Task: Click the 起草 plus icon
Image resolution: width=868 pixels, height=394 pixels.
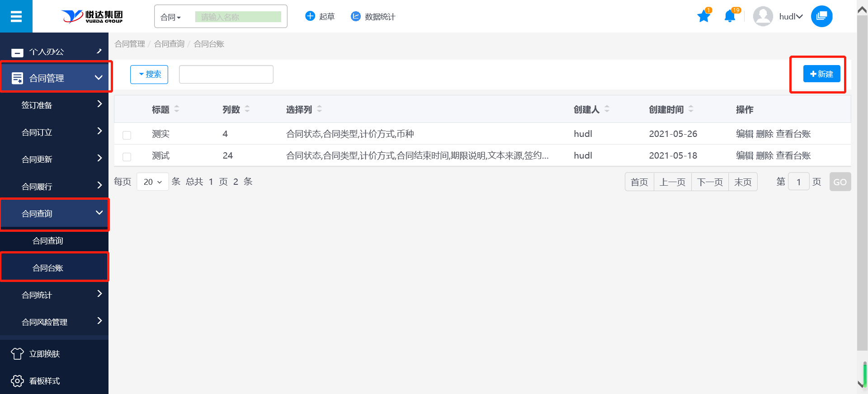Action: click(x=310, y=17)
